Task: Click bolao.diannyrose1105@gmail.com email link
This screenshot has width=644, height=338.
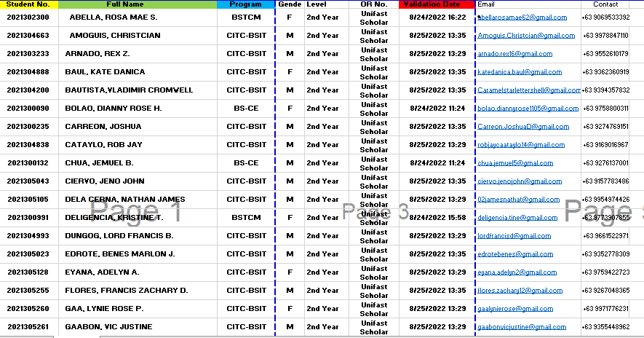Action: pos(528,109)
